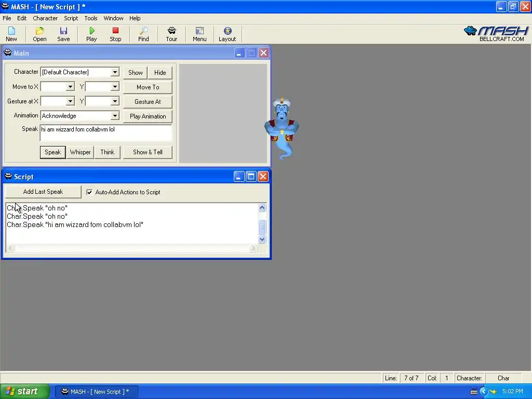
Task: Click the Add Last Speak button
Action: (x=43, y=192)
